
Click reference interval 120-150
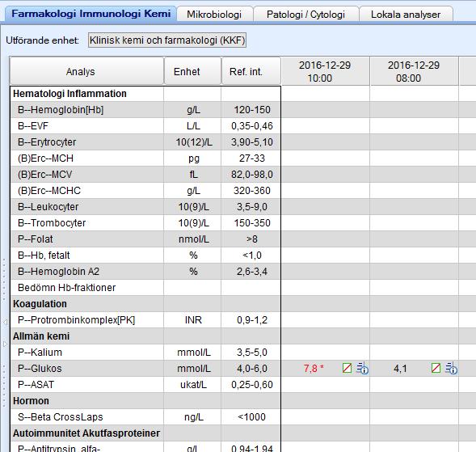click(x=252, y=110)
